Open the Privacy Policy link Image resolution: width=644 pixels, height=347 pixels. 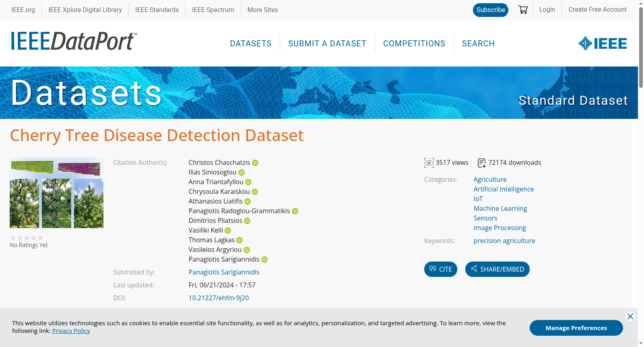[x=71, y=331]
